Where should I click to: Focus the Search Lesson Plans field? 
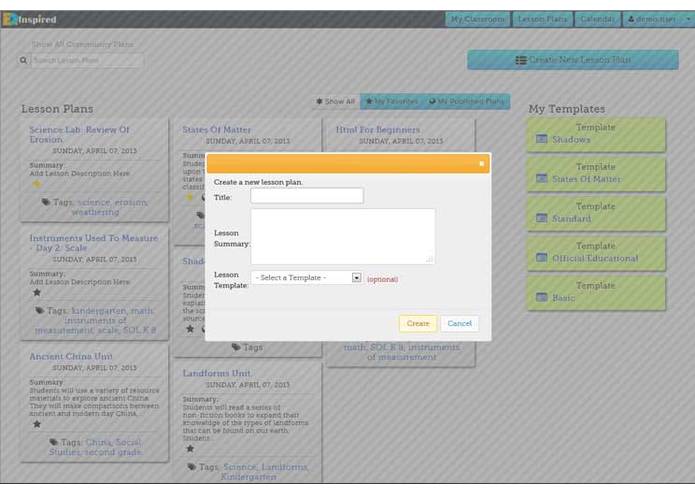click(x=87, y=60)
